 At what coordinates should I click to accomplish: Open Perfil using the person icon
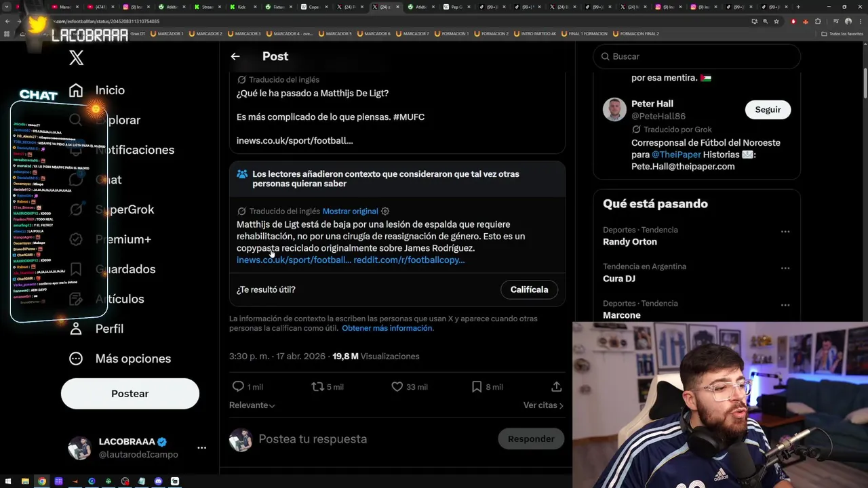(x=76, y=329)
